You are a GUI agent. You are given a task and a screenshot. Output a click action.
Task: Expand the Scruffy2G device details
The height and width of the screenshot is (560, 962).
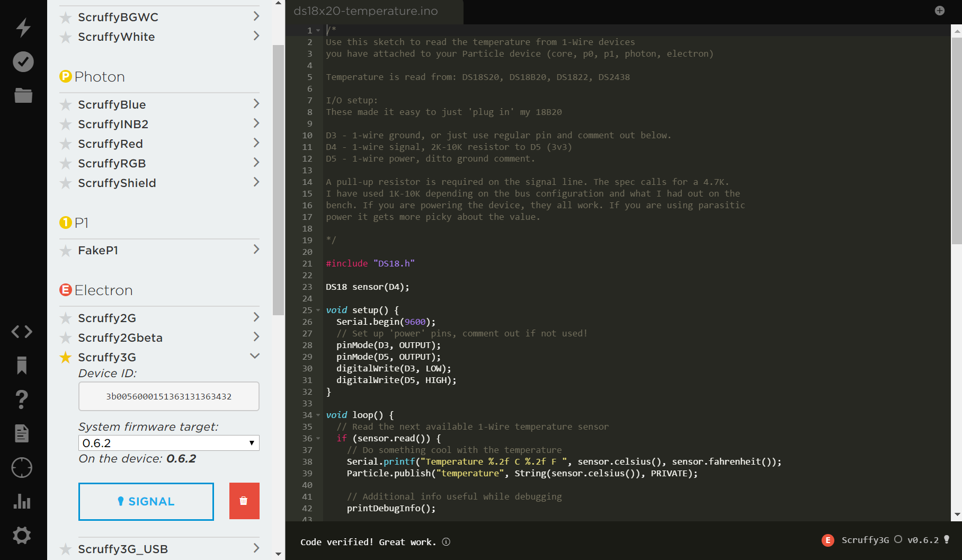click(x=256, y=317)
